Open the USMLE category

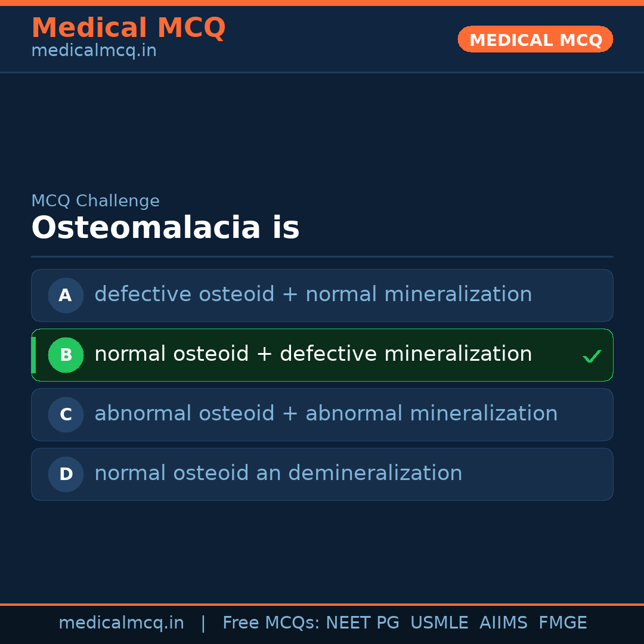point(439,623)
